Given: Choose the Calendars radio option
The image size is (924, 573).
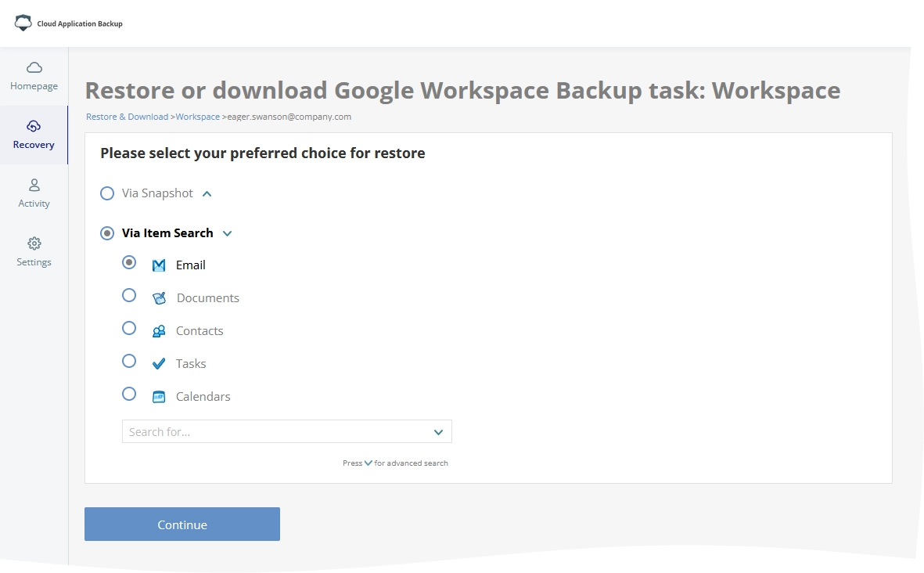Looking at the screenshot, I should coord(129,394).
